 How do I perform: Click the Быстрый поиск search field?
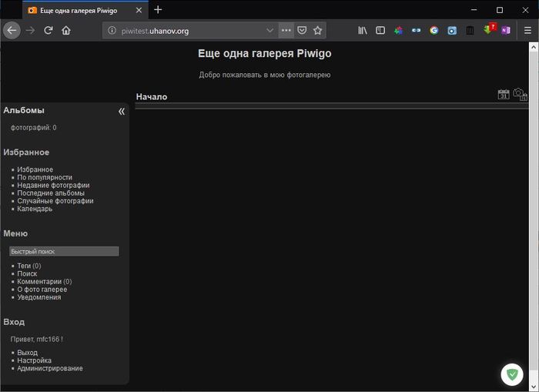pyautogui.click(x=64, y=251)
